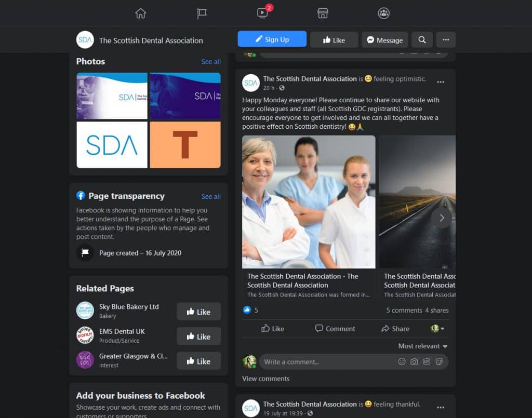Image resolution: width=532 pixels, height=418 pixels.
Task: Like Greater Glasgow & Cl... page
Action: [x=199, y=361]
